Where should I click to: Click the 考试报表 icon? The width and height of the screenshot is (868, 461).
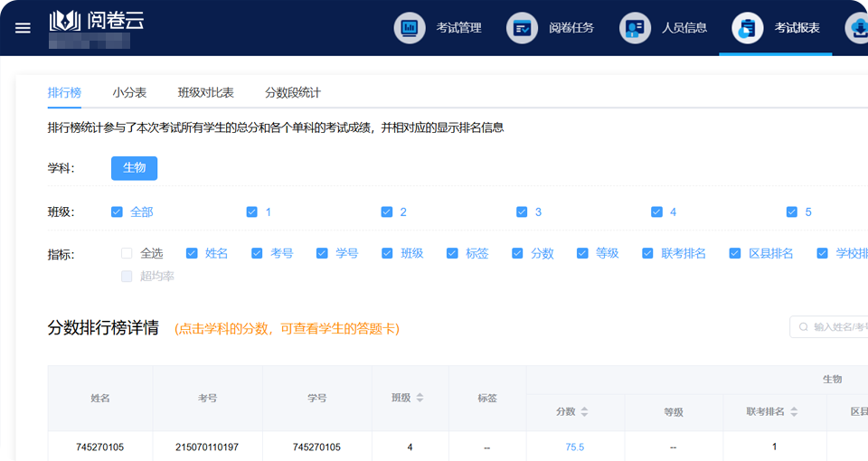click(x=748, y=28)
